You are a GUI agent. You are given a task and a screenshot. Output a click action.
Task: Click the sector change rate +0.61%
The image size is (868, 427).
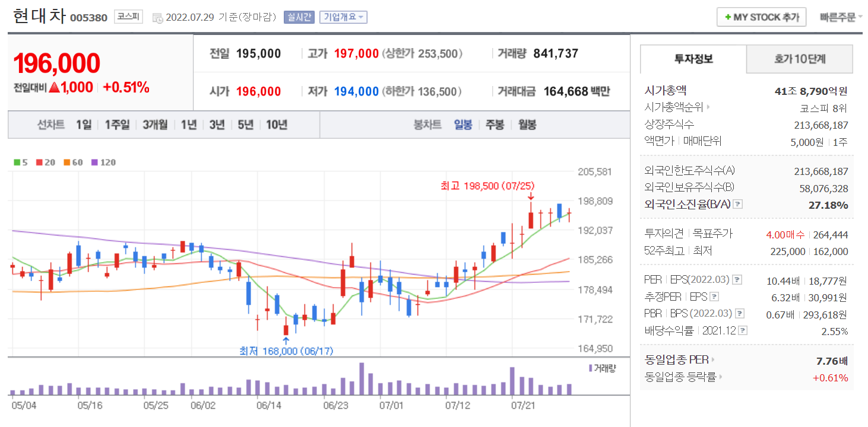[x=831, y=378]
